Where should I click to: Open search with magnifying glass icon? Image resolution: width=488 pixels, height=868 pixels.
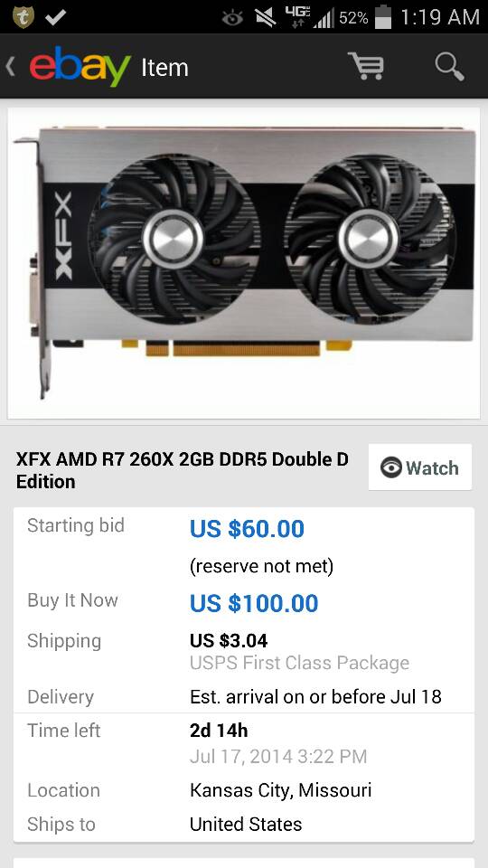pyautogui.click(x=449, y=66)
